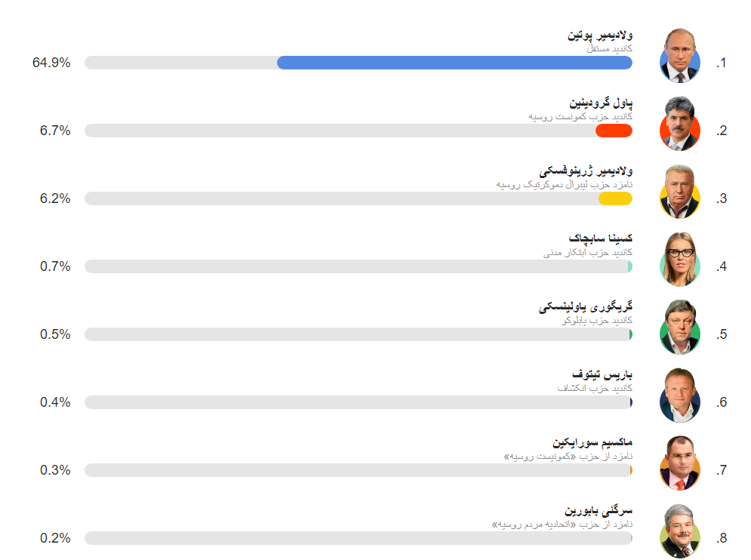
Task: Click the candidate name سرگئی بابورین
Action: click(x=599, y=510)
